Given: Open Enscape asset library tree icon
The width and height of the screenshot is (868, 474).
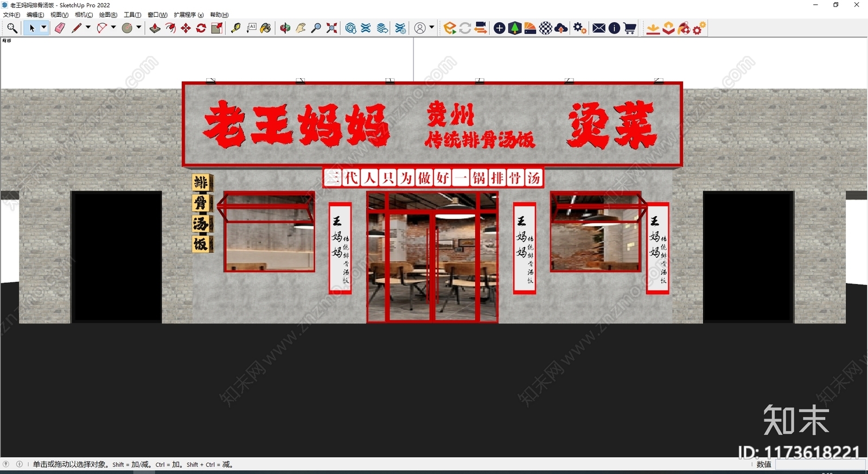Looking at the screenshot, I should pos(515,28).
